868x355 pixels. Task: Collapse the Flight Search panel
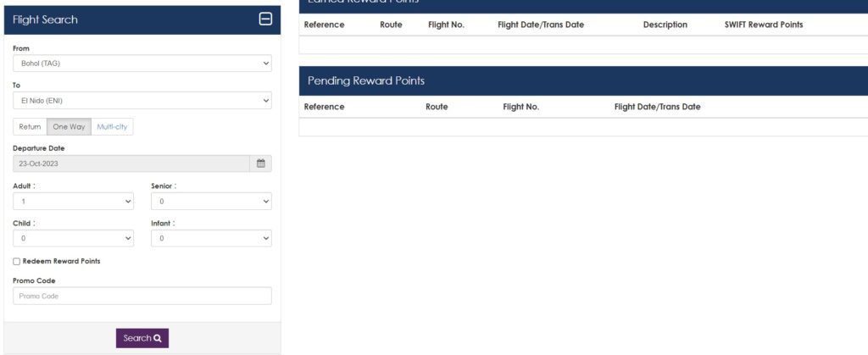click(264, 19)
